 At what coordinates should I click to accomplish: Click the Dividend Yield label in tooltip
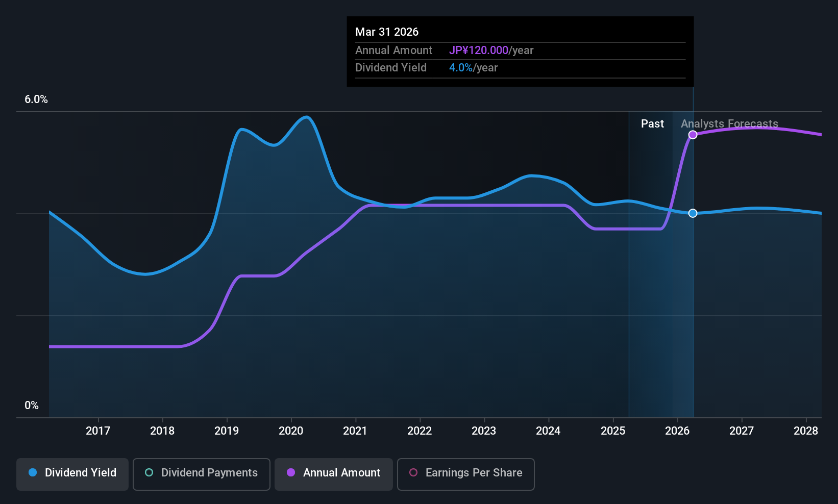tap(391, 68)
